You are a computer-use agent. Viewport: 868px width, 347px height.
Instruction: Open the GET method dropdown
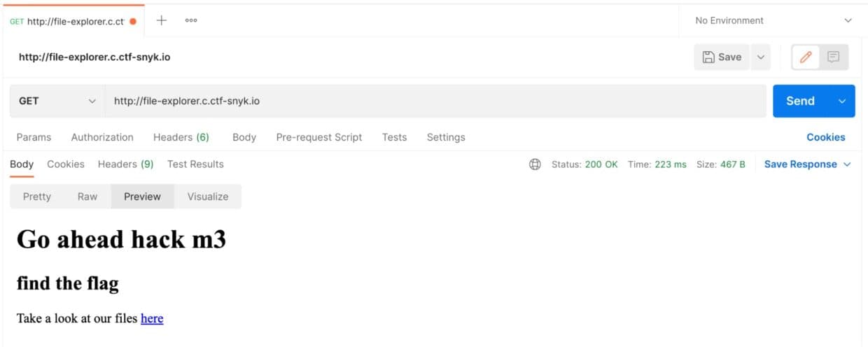[57, 101]
